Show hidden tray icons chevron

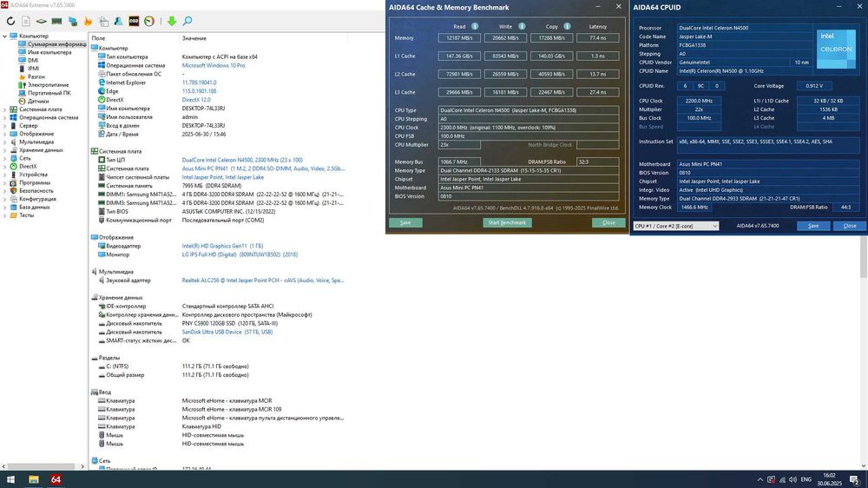[760, 479]
